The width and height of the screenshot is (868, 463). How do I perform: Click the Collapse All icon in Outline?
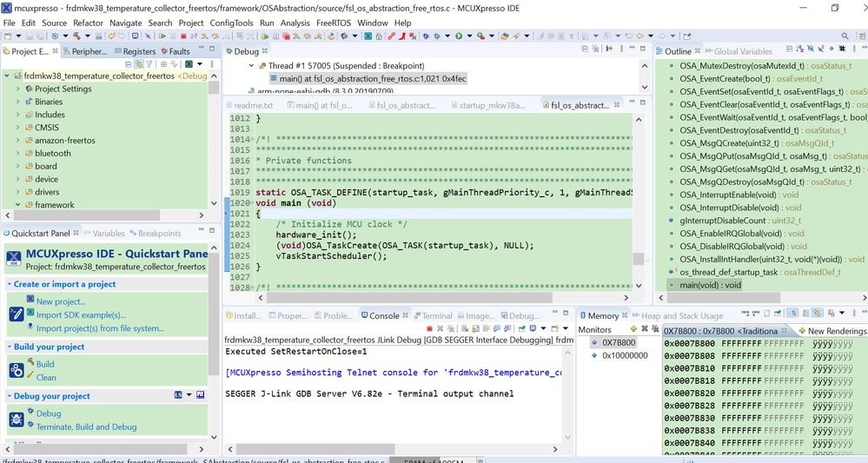coord(790,50)
